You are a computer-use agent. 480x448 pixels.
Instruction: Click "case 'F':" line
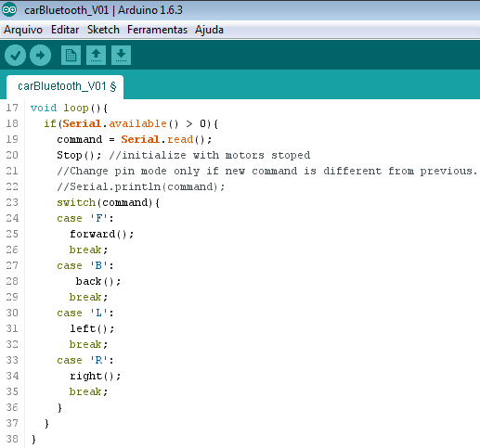click(85, 218)
